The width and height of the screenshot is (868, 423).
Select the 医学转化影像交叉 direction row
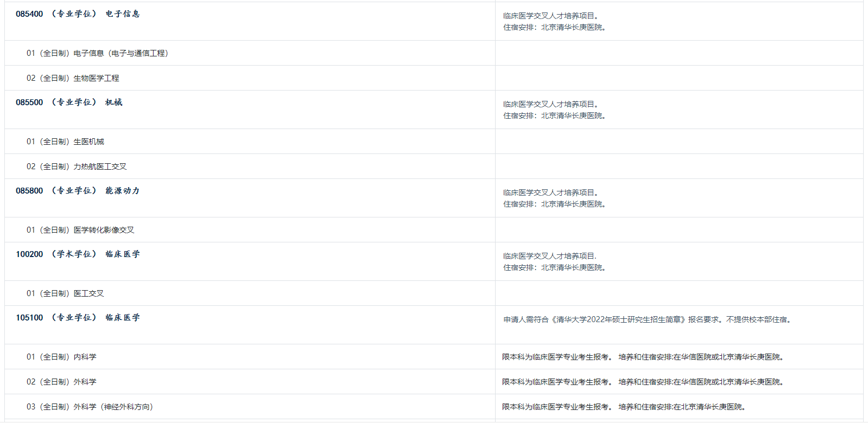(x=80, y=230)
